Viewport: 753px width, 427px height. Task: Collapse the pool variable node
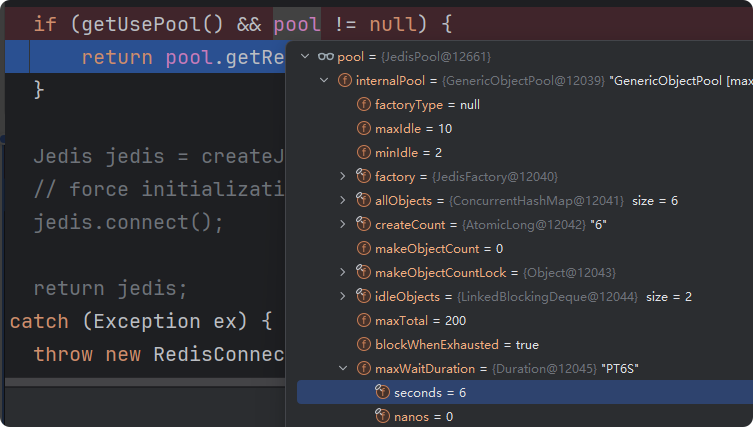[305, 57]
